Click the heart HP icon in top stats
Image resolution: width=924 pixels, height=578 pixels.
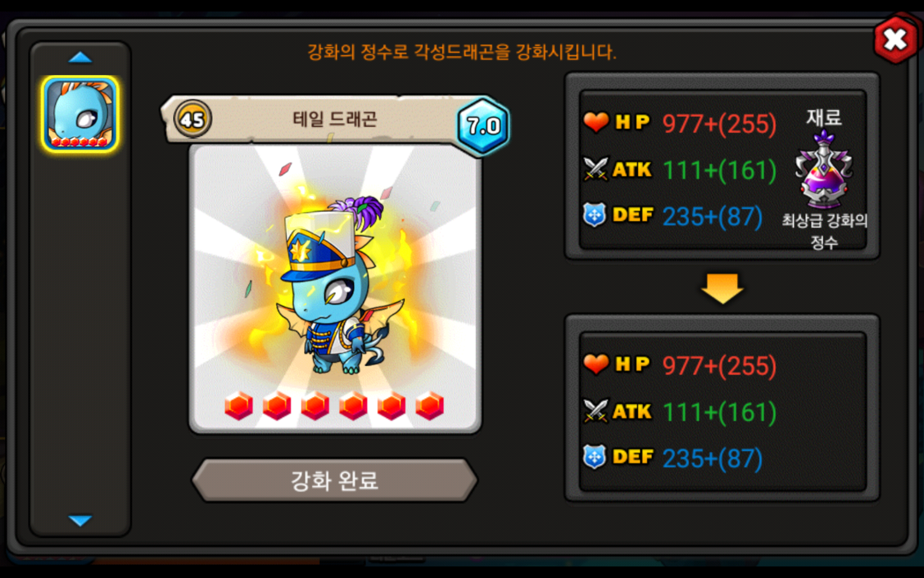tap(596, 122)
